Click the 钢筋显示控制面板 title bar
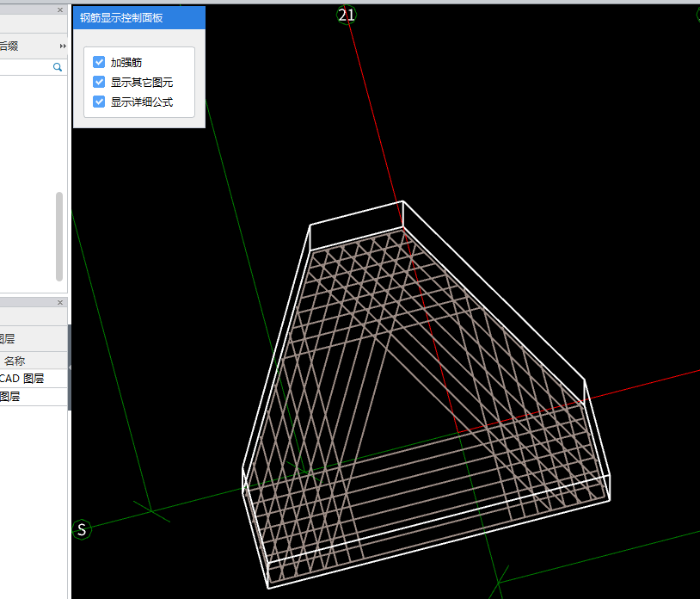The height and width of the screenshot is (599, 700). coord(138,17)
